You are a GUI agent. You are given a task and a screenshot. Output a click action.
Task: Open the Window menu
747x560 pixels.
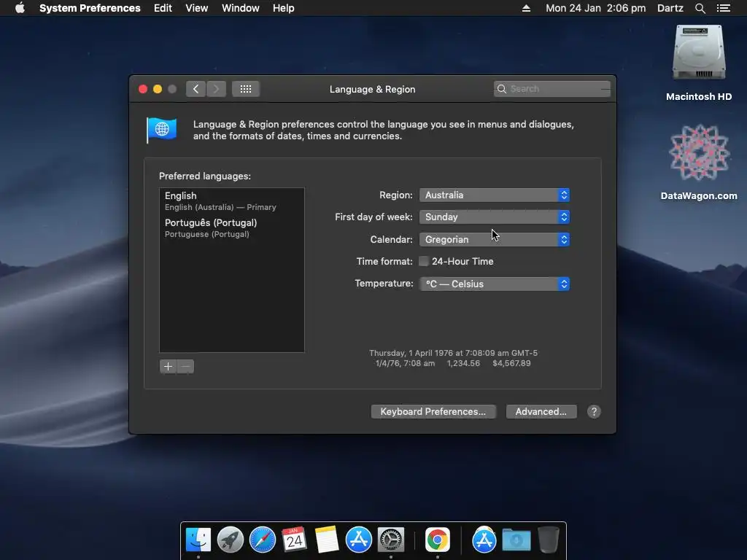click(x=240, y=8)
